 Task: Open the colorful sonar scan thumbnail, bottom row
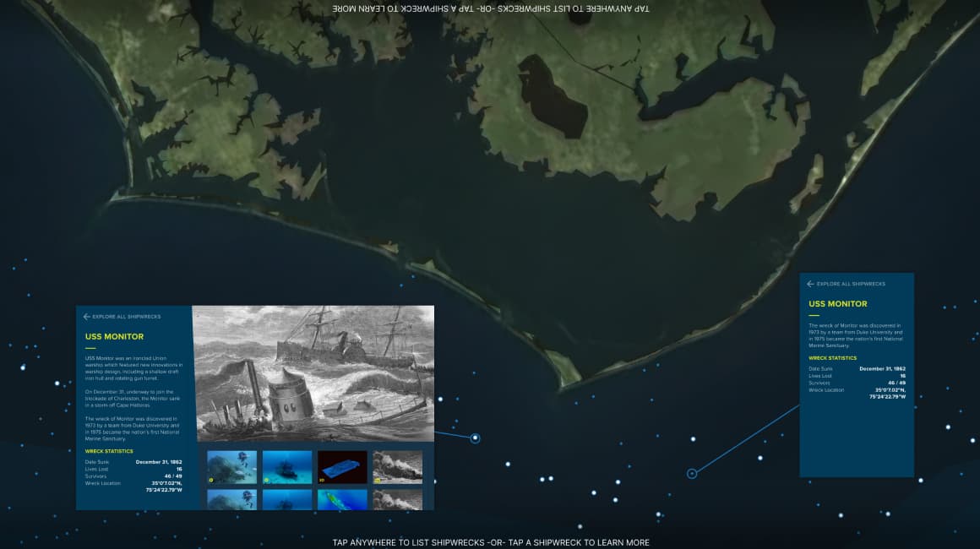pyautogui.click(x=343, y=500)
